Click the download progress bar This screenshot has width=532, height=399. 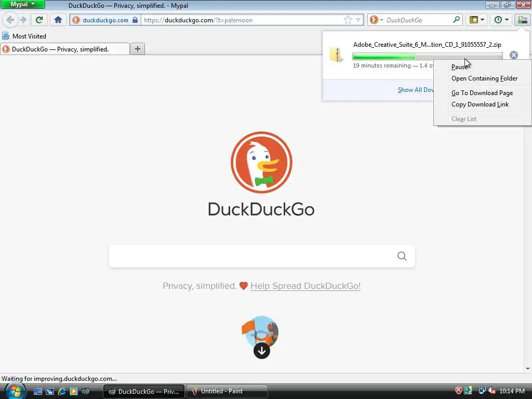tap(427, 56)
